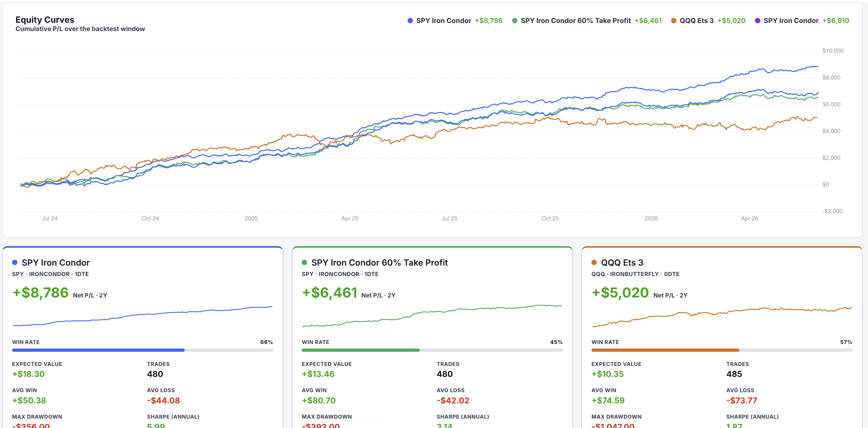Click the green sparkline in the 60% Take Profit card

click(x=432, y=316)
